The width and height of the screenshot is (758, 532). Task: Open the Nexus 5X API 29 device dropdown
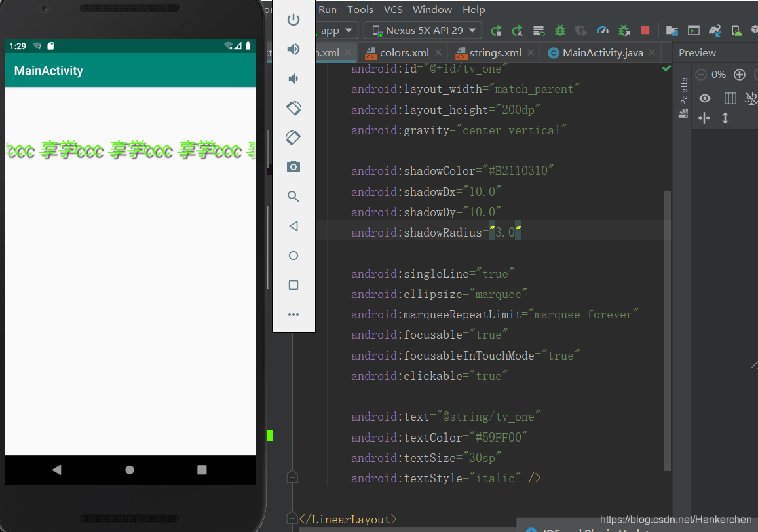coord(423,31)
